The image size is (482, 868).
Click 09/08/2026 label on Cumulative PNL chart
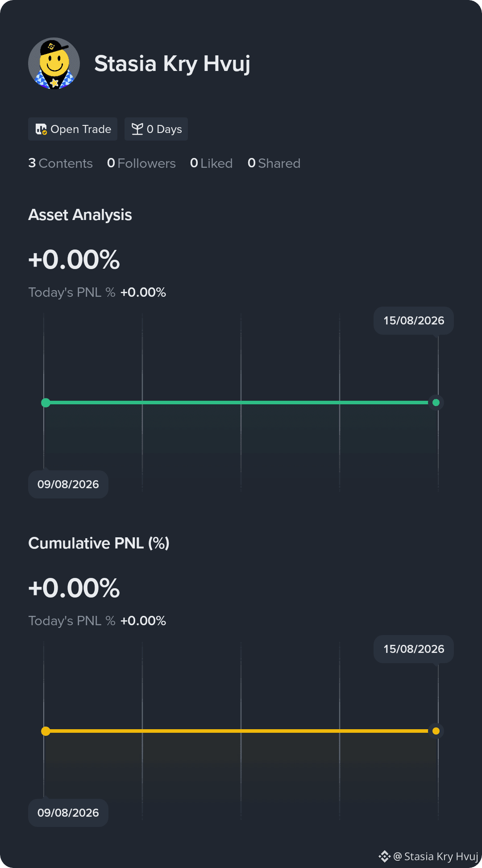68,813
